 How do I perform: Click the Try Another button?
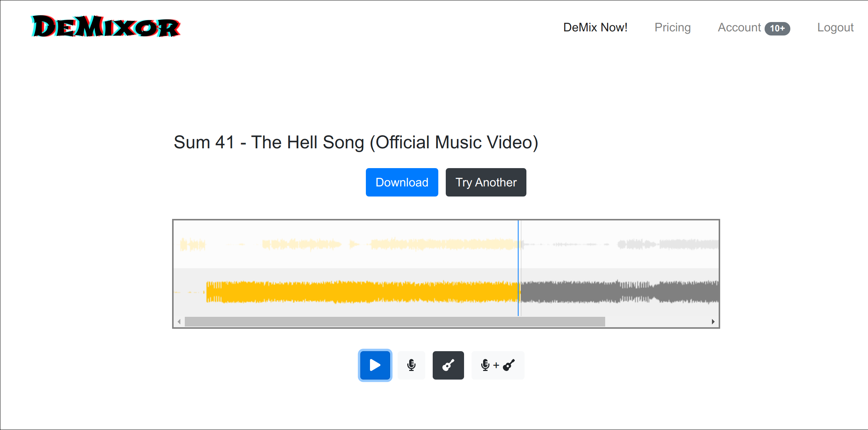[x=486, y=182]
